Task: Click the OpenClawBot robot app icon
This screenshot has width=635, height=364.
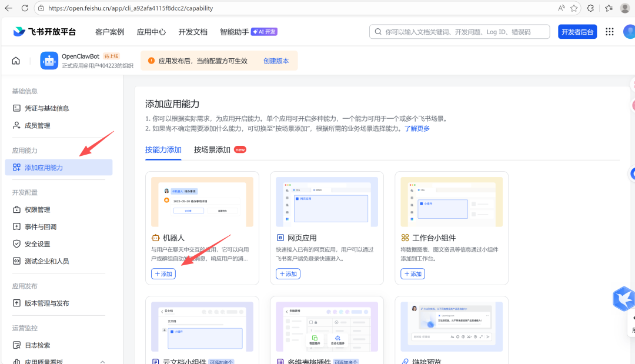Action: tap(49, 61)
